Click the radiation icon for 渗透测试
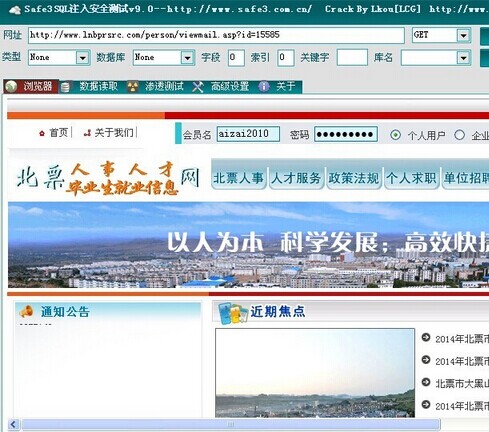 (x=133, y=87)
